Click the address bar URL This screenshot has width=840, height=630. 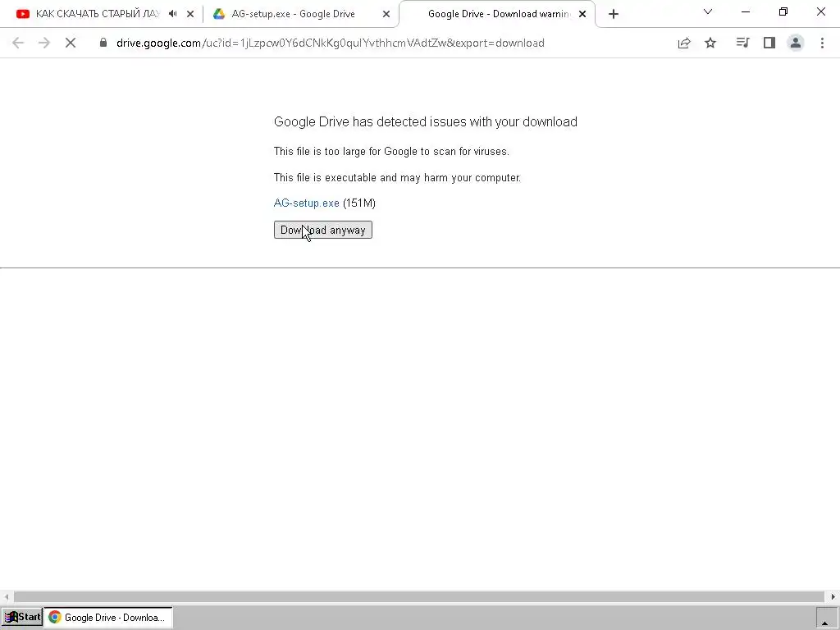330,43
